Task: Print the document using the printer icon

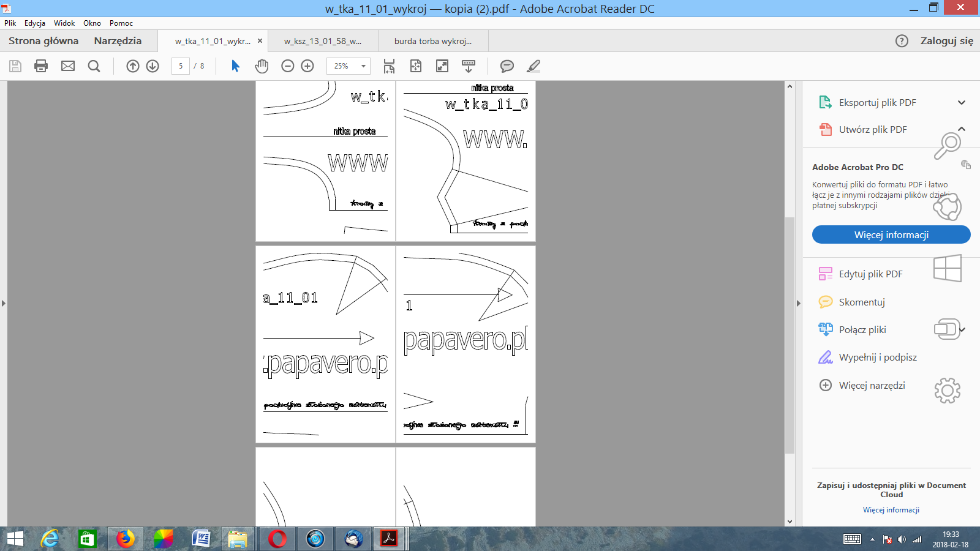Action: point(41,66)
